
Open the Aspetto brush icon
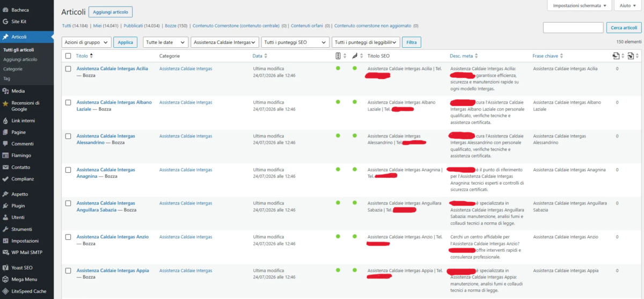tap(5, 194)
